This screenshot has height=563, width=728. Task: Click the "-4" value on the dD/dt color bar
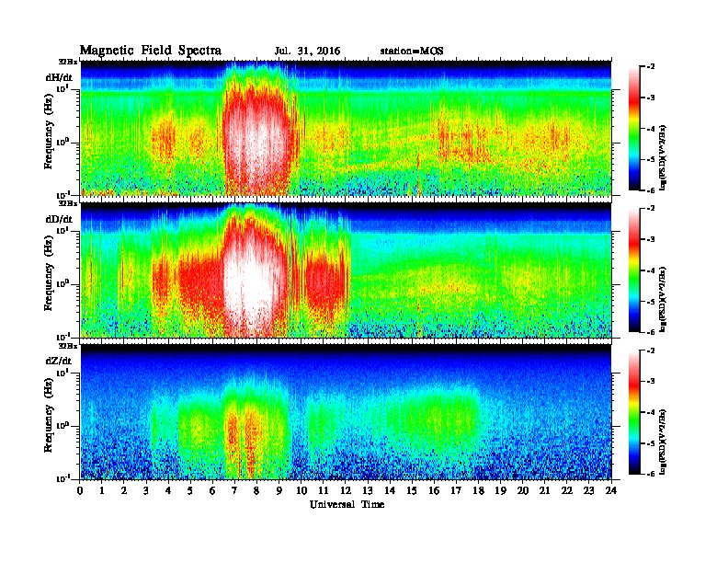pos(651,270)
